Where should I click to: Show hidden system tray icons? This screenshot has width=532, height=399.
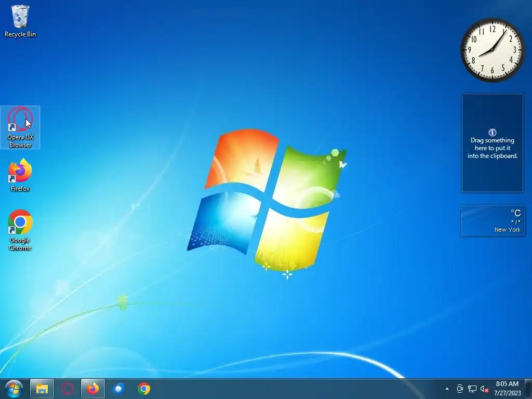pos(447,389)
